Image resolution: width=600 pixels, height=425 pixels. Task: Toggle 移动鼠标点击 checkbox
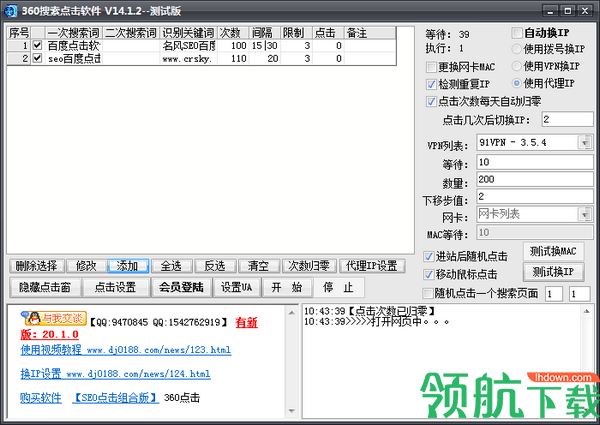[429, 274]
